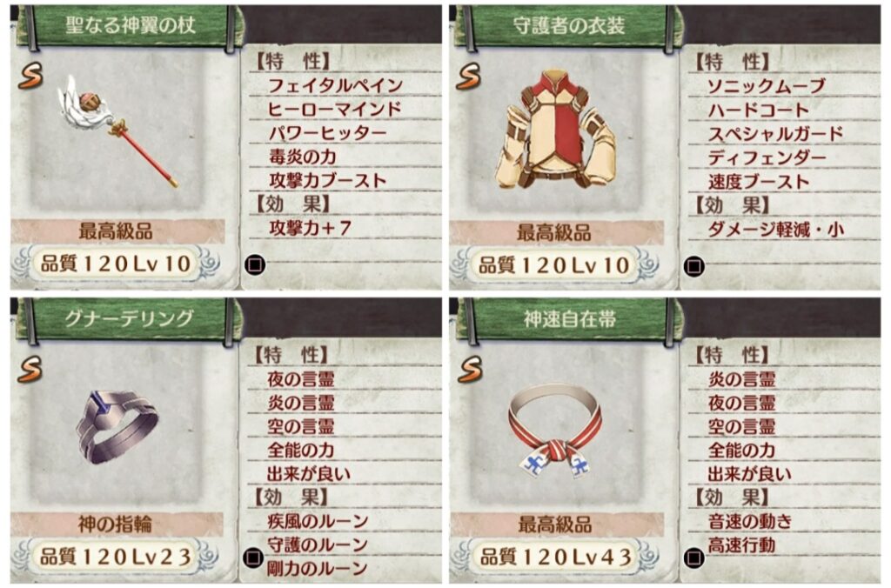The width and height of the screenshot is (891, 588).
Task: Click the 疾風のルーン effect entry
Action: pyautogui.click(x=318, y=521)
